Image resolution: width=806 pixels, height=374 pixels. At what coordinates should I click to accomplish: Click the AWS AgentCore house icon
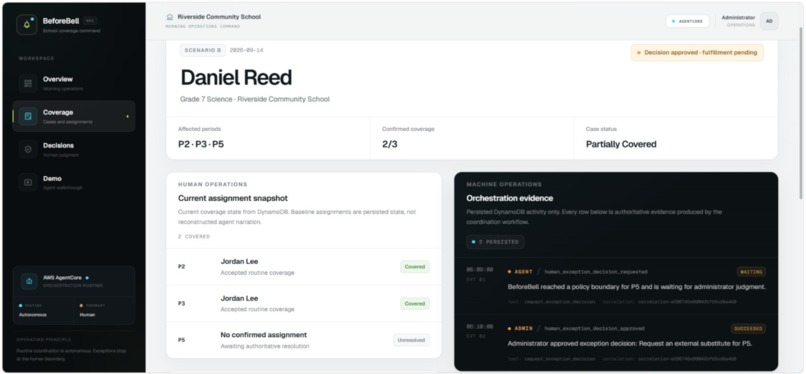tap(29, 281)
